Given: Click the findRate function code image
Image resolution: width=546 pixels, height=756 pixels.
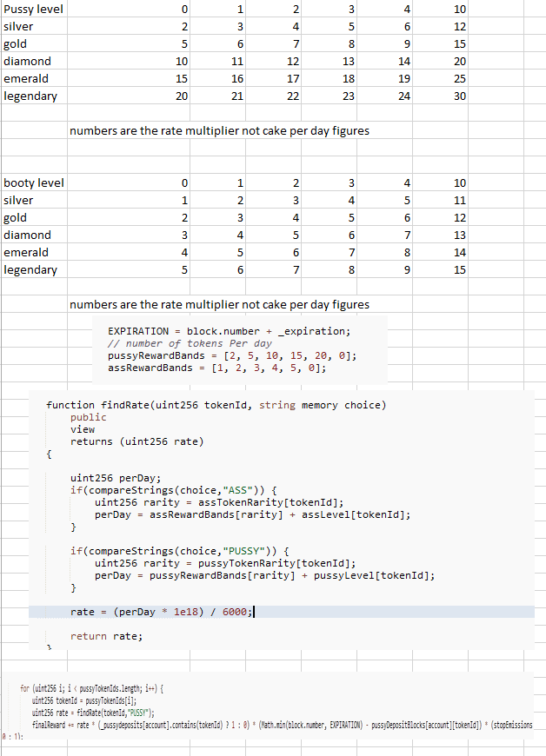Looking at the screenshot, I should 282,520.
